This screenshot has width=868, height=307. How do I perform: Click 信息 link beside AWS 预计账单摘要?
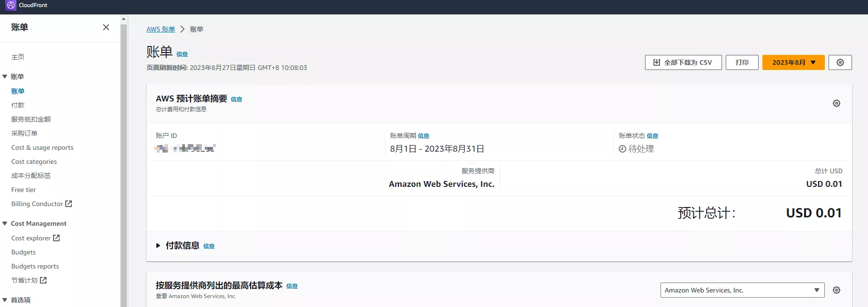click(x=237, y=100)
